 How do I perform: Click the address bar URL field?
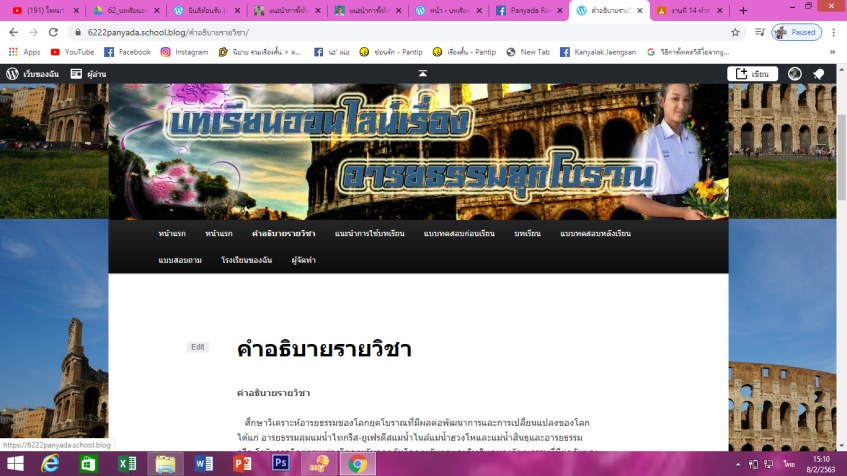tap(400, 32)
